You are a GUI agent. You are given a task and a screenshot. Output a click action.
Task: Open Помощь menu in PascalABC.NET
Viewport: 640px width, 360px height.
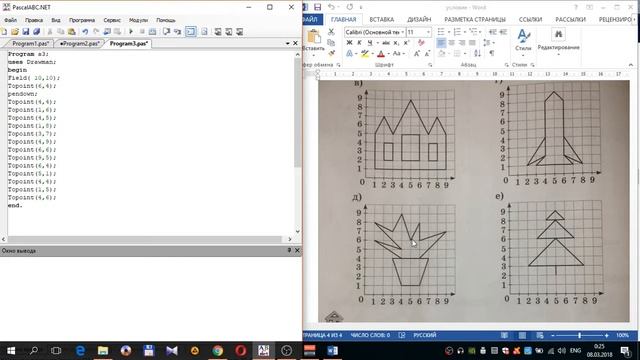pos(166,20)
